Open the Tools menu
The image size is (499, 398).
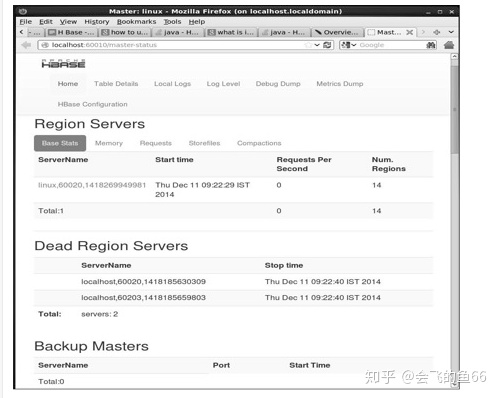tap(172, 22)
